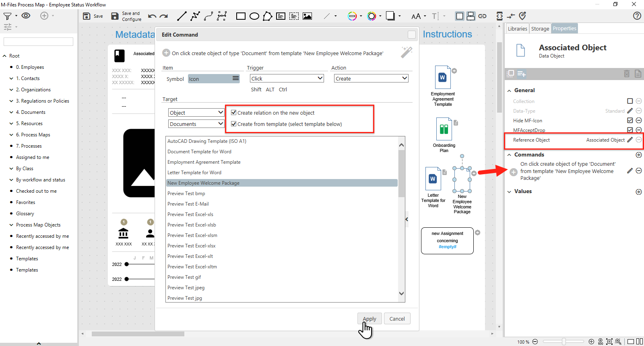Switch to the Storage tab
This screenshot has width=644, height=346.
click(x=540, y=29)
